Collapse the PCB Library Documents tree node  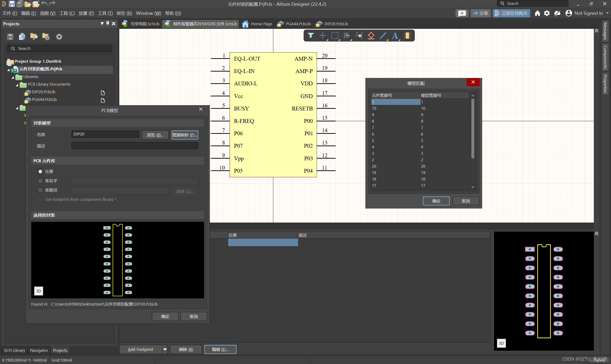point(17,85)
